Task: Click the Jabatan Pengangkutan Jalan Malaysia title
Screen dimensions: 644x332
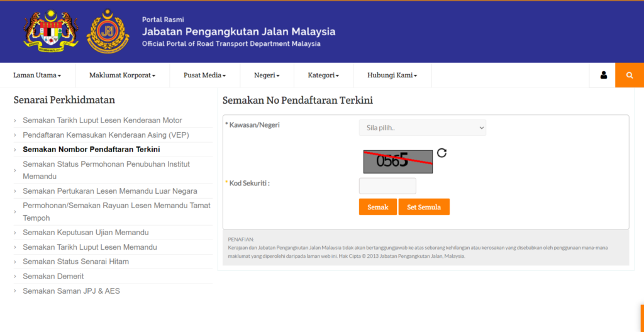Action: click(x=238, y=31)
